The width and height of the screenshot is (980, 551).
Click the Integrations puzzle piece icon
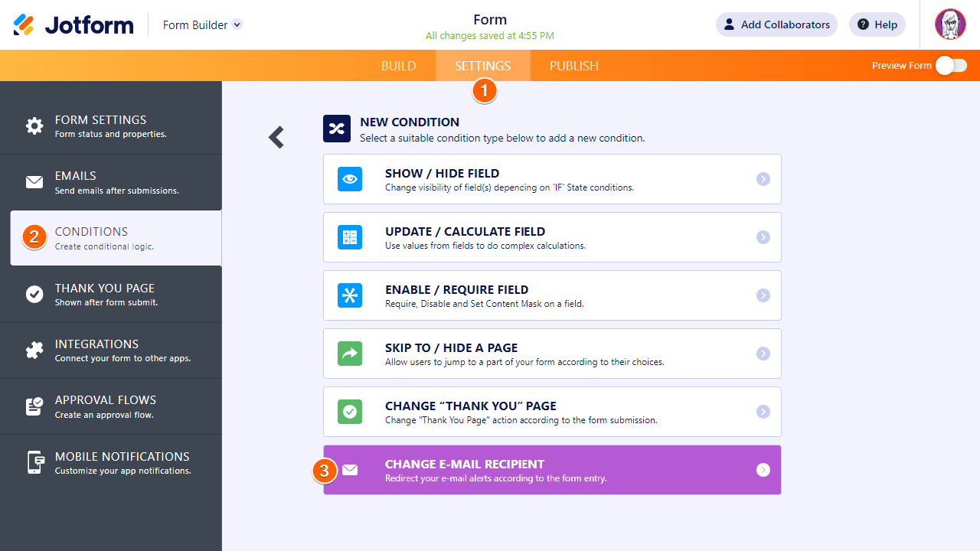pos(34,350)
